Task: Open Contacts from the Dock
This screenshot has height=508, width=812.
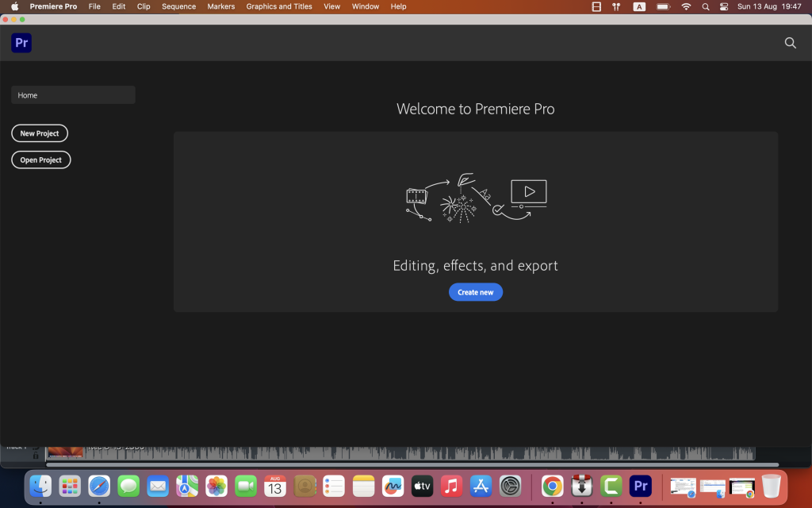Action: point(304,487)
